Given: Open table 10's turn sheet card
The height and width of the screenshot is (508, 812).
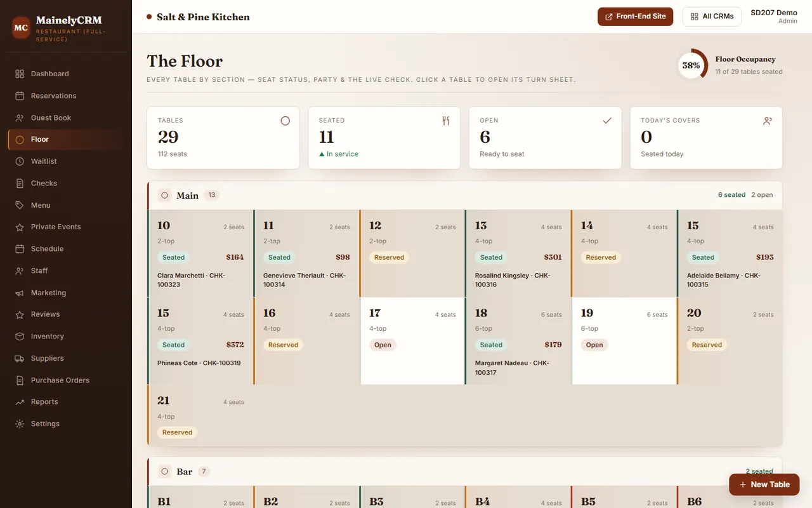Looking at the screenshot, I should tap(200, 253).
